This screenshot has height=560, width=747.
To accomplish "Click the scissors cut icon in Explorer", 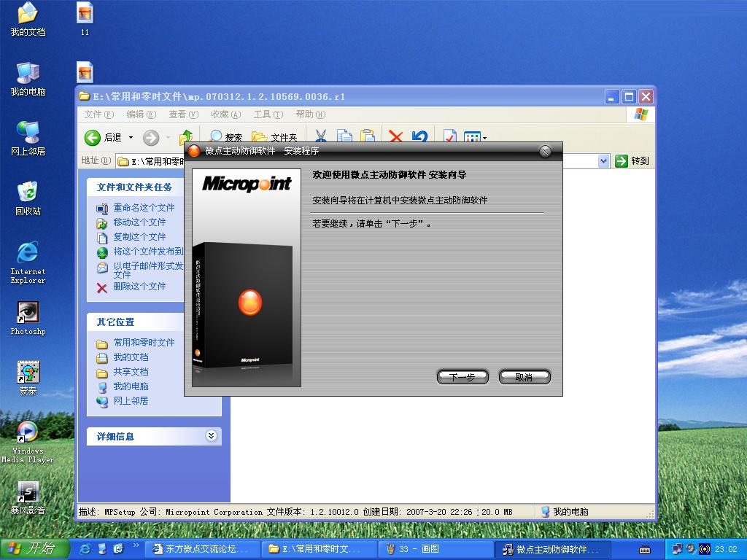I will coord(321,137).
